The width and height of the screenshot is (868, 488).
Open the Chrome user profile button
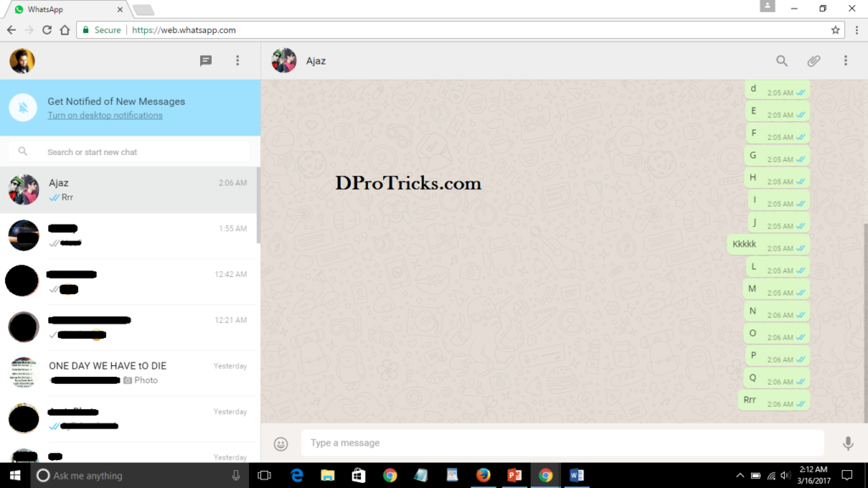pyautogui.click(x=767, y=6)
